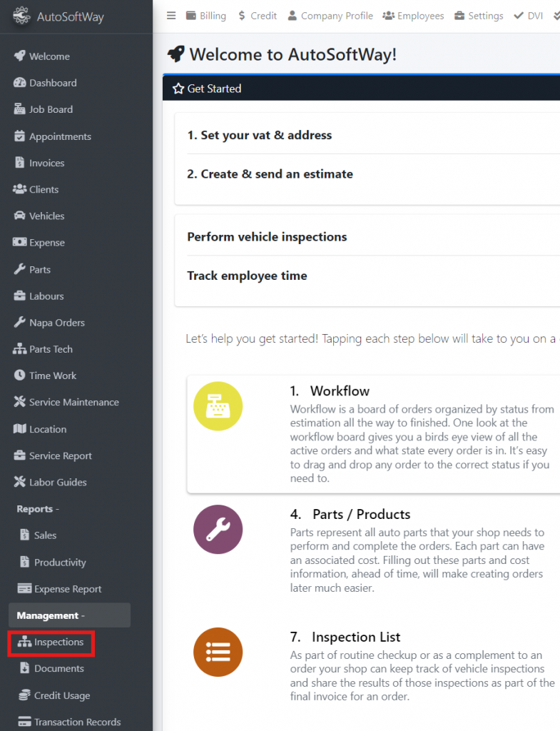Click the DVI checkmark icon
This screenshot has height=731, width=560.
(519, 16)
